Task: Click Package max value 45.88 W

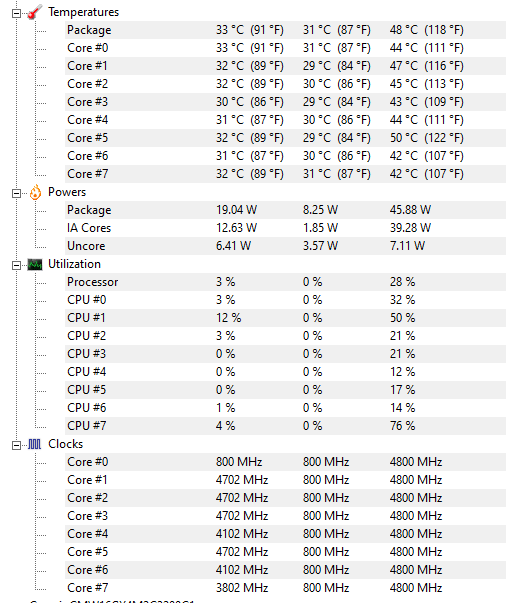Action: pyautogui.click(x=410, y=210)
